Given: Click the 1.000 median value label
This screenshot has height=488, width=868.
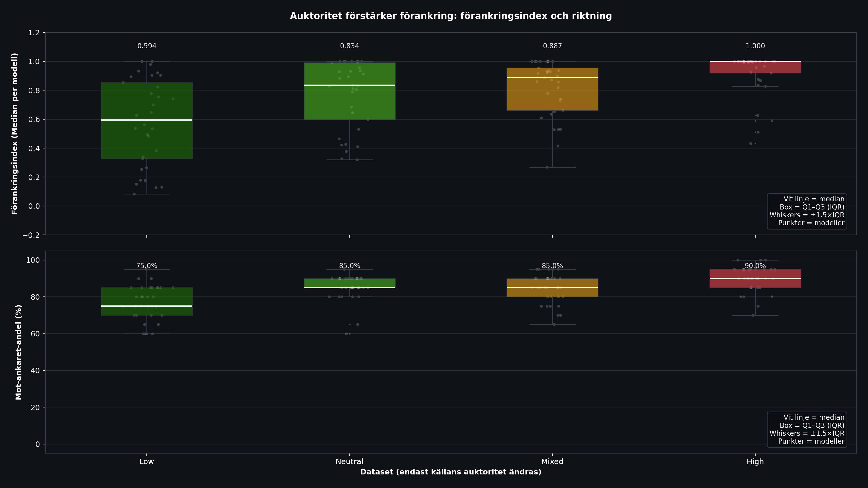Looking at the screenshot, I should [755, 46].
